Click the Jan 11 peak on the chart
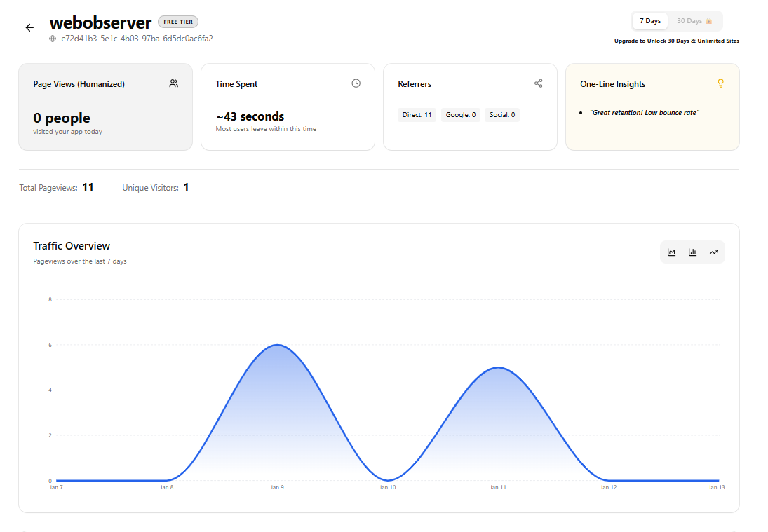 [498, 367]
